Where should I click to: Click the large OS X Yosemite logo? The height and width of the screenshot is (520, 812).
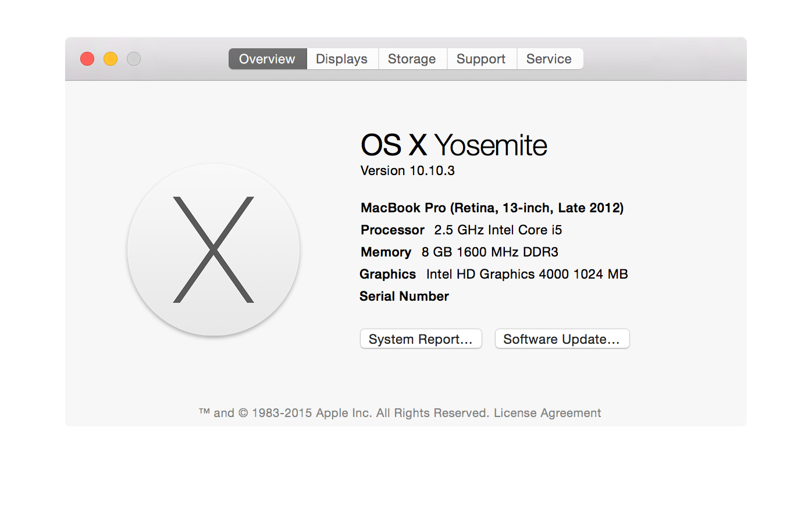pos(213,250)
